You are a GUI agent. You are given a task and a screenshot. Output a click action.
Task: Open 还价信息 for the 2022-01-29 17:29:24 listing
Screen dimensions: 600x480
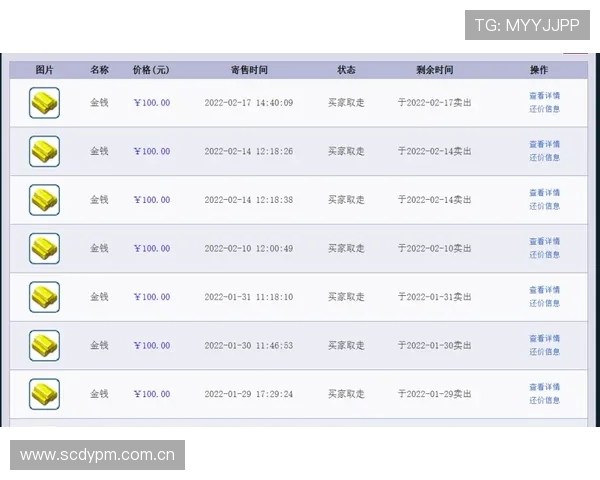(545, 401)
